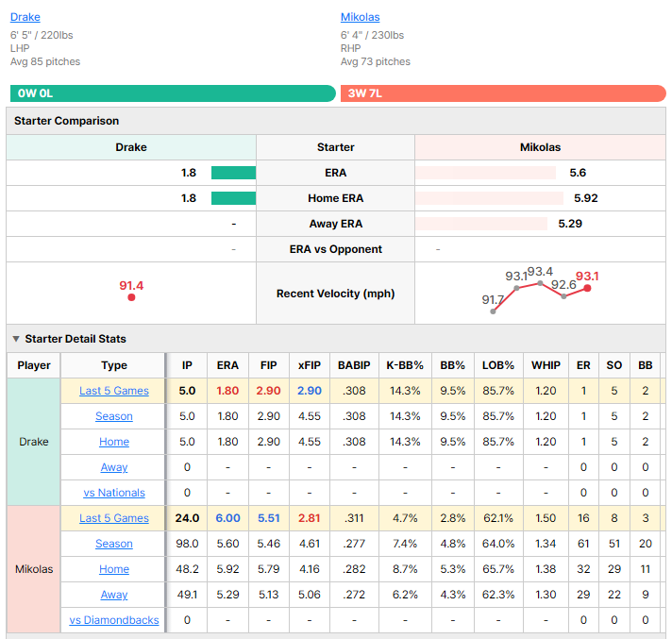Open Drake's Away stats link

[x=114, y=467]
